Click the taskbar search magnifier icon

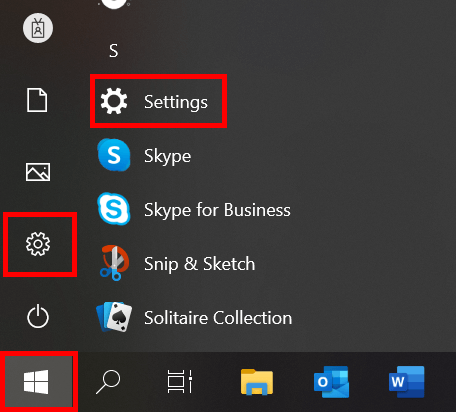(x=108, y=382)
